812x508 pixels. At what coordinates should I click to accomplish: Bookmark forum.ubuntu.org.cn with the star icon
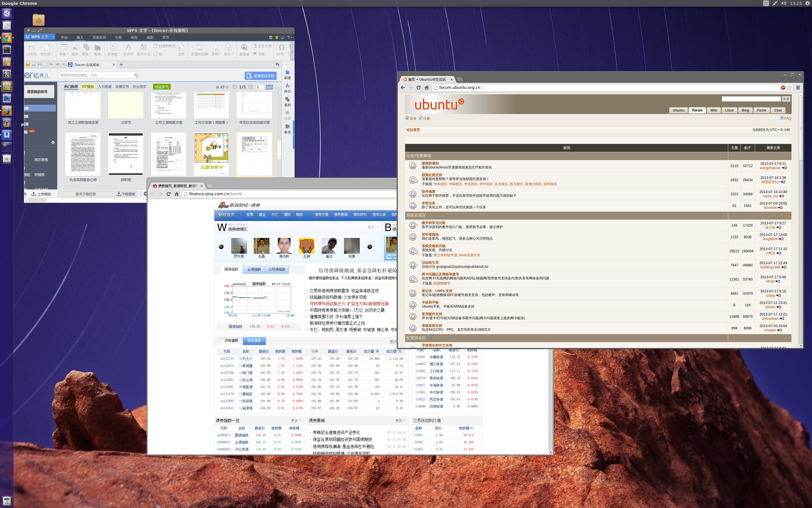point(789,87)
